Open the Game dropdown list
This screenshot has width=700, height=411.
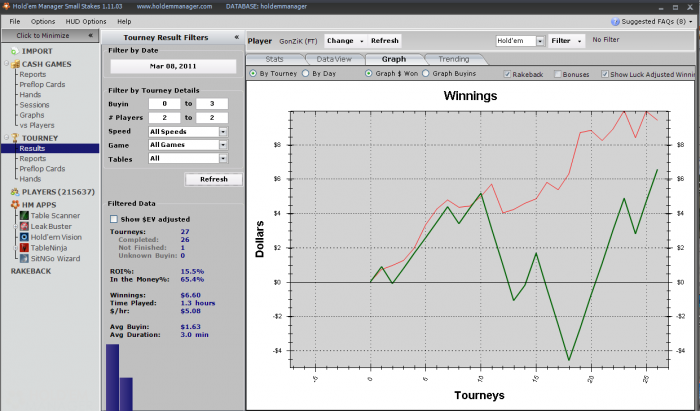(x=223, y=145)
